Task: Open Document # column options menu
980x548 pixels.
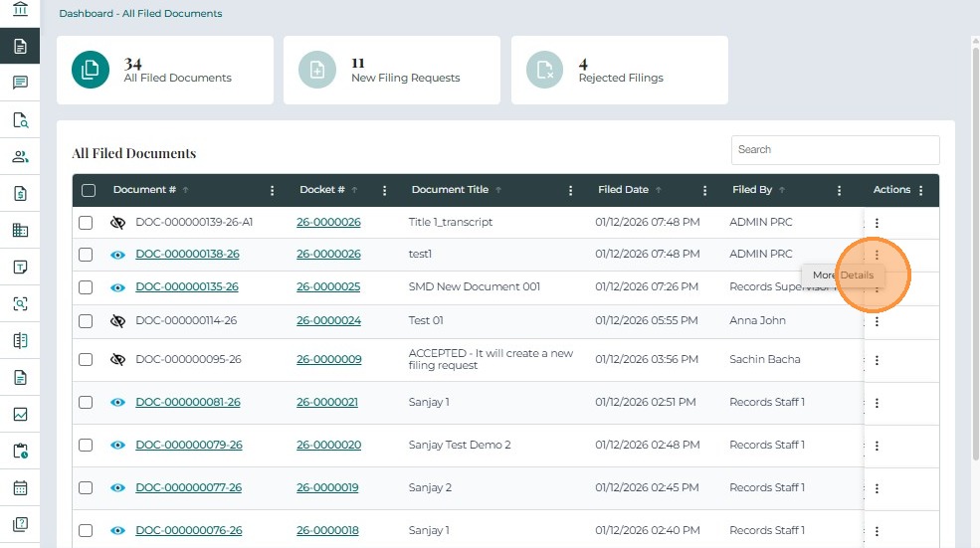Action: [273, 190]
